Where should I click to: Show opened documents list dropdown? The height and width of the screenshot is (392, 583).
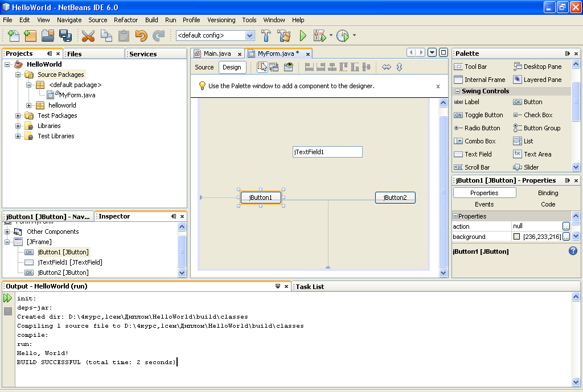click(x=432, y=52)
